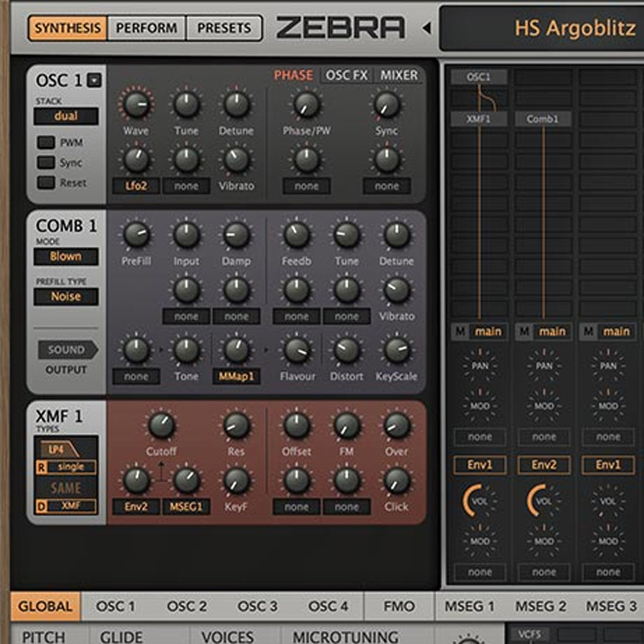Image resolution: width=644 pixels, height=644 pixels.
Task: Click the OSC1 module in the grid
Action: pos(479,77)
